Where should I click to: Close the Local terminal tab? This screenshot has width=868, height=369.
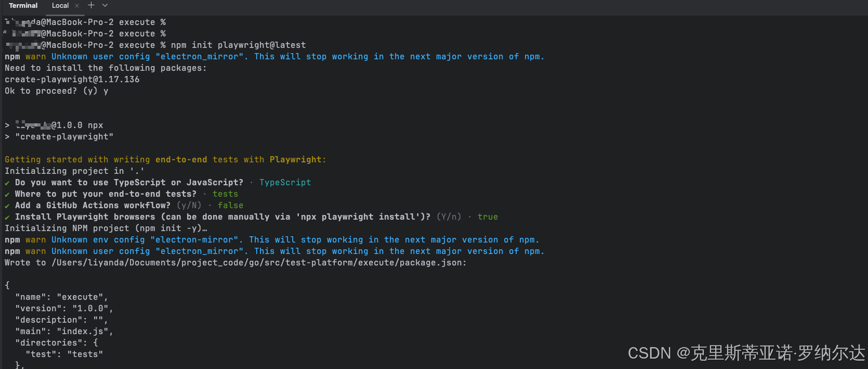tap(77, 6)
